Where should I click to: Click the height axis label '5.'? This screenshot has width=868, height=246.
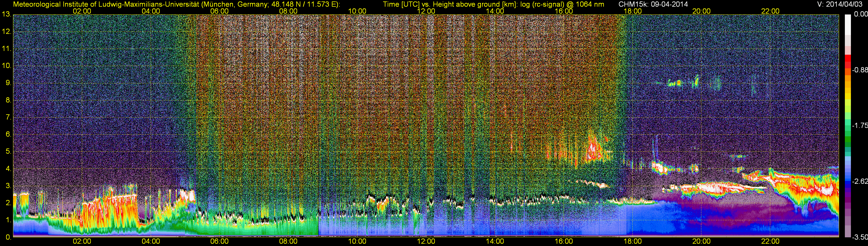pos(8,152)
